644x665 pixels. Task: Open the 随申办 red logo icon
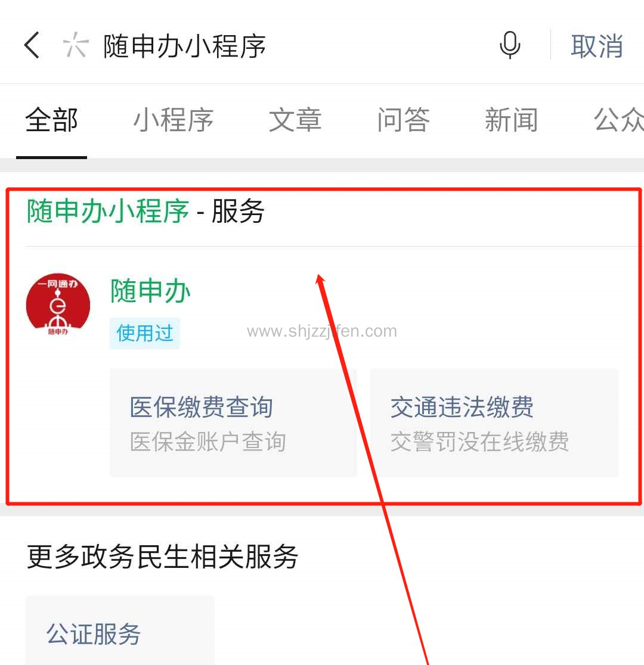point(58,305)
